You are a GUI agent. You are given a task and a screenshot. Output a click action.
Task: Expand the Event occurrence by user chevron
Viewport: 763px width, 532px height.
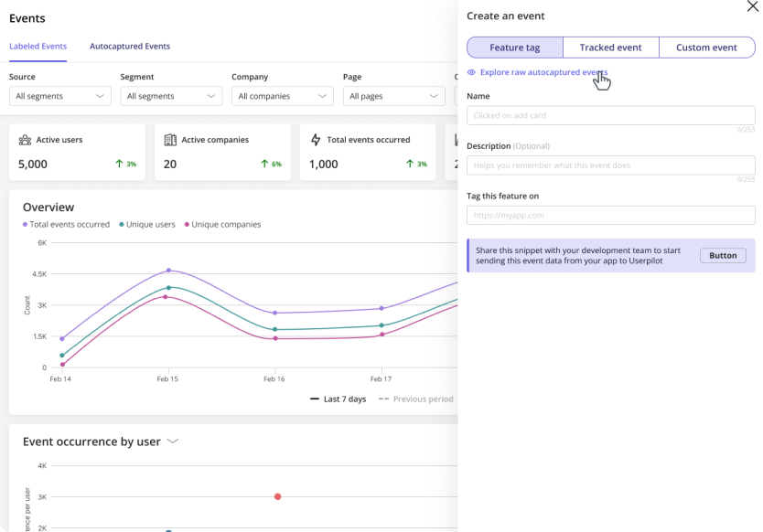click(x=172, y=442)
